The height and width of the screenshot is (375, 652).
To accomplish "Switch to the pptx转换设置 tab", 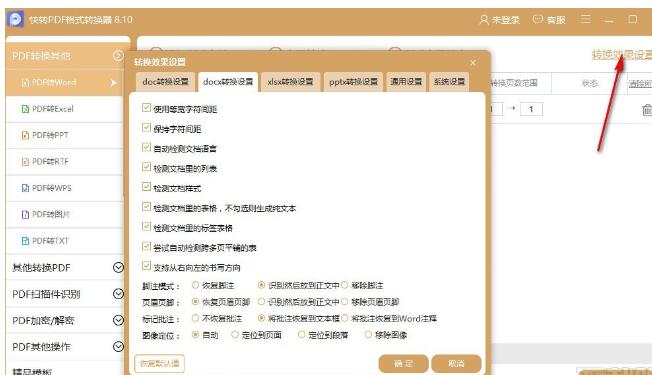I will (x=353, y=82).
